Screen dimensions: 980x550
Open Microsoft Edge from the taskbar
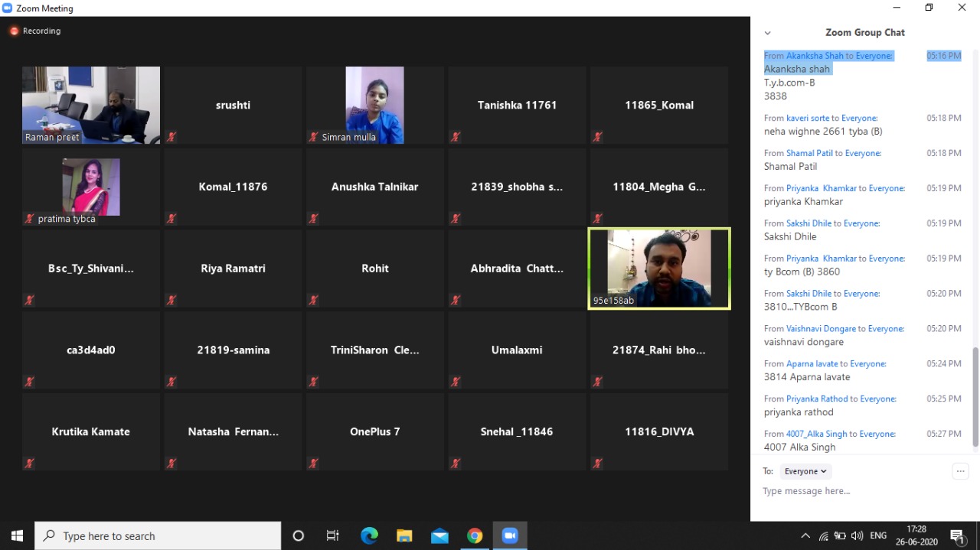coord(369,535)
